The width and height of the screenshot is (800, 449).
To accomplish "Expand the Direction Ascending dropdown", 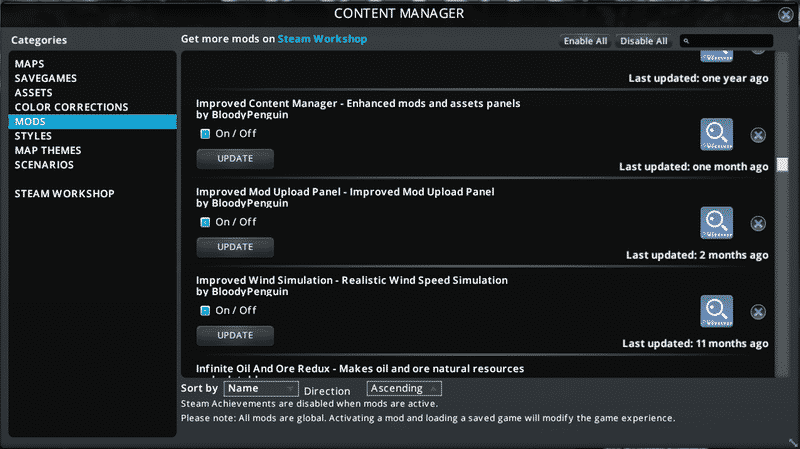I will click(404, 388).
